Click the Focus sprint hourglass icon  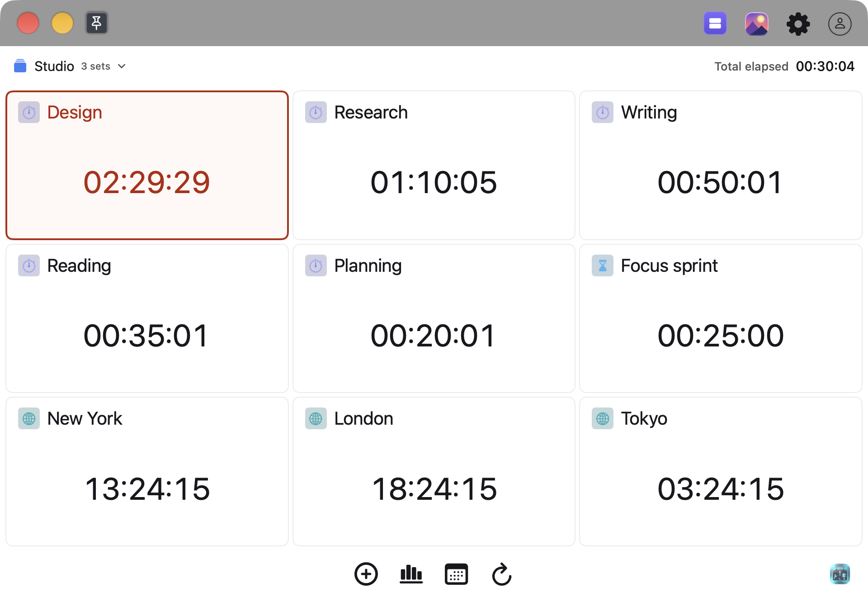tap(602, 265)
